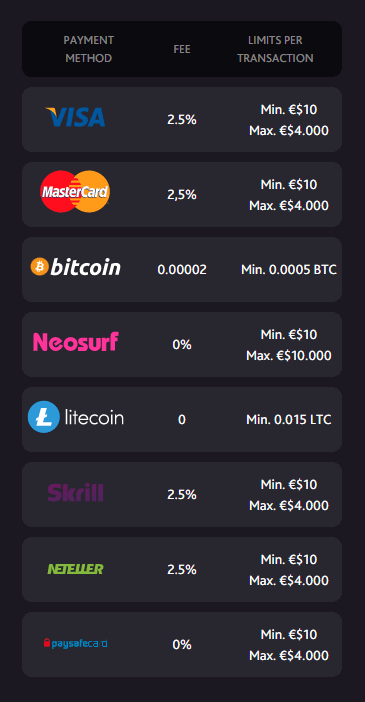
Task: Click the Limits Per Transaction header
Action: tap(275, 49)
